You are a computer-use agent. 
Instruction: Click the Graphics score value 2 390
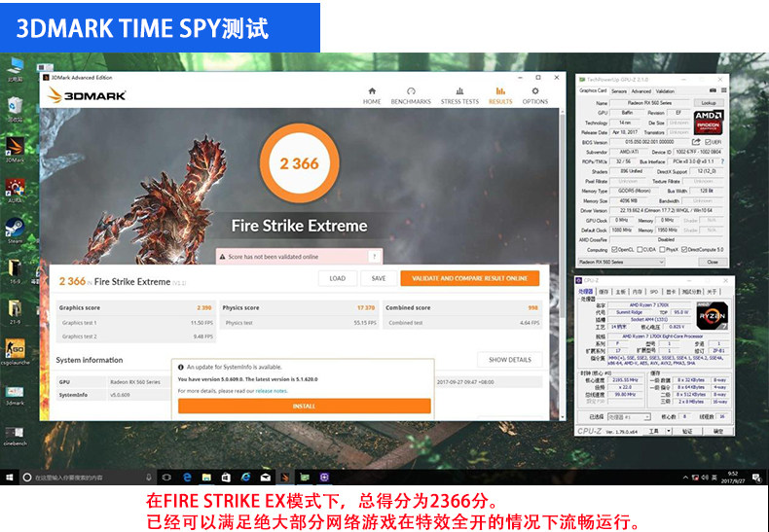pos(204,307)
